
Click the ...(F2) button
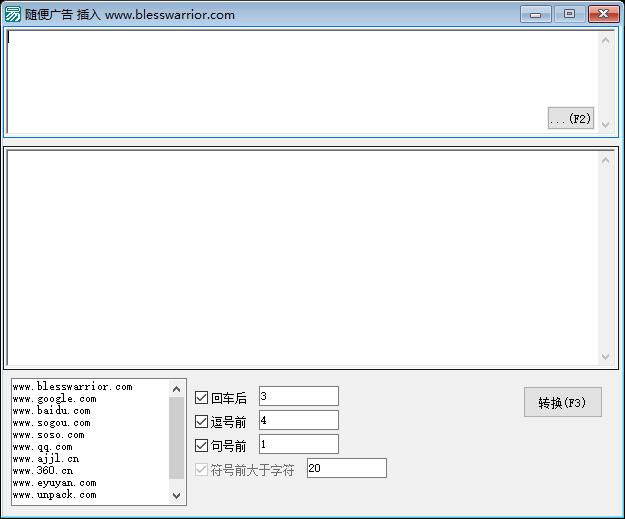pyautogui.click(x=571, y=119)
